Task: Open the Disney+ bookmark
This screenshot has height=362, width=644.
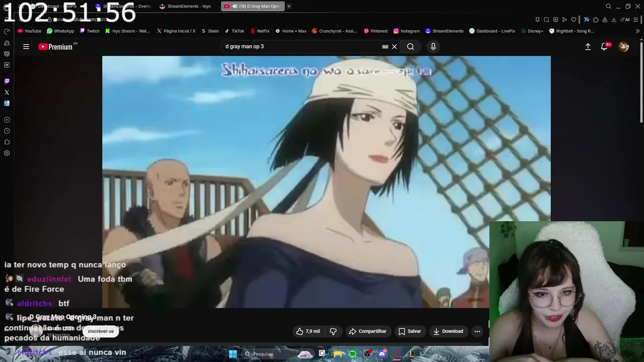Action: pyautogui.click(x=532, y=31)
